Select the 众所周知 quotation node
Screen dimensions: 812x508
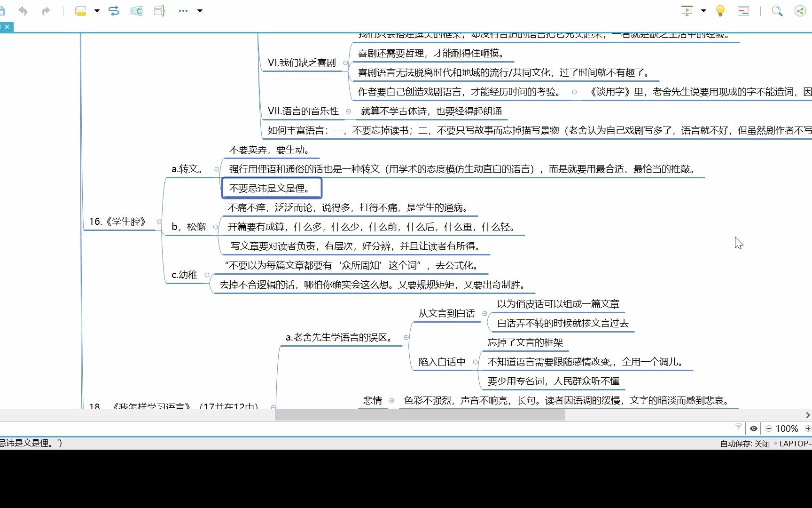351,265
